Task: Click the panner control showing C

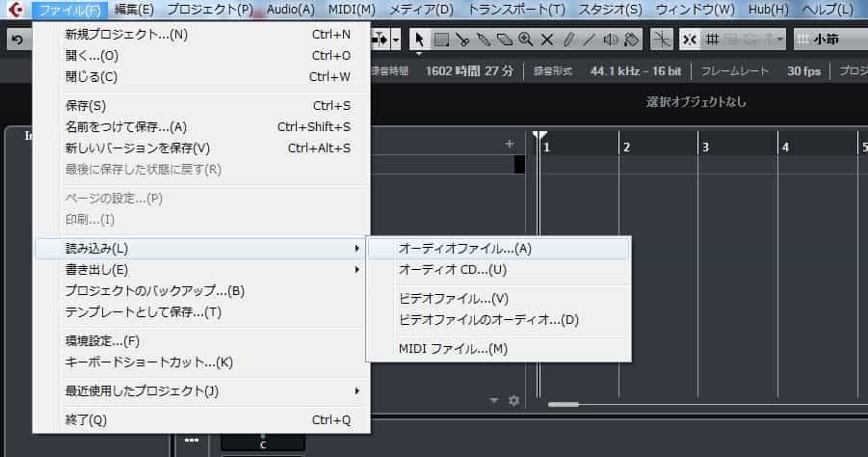Action: coord(263,442)
